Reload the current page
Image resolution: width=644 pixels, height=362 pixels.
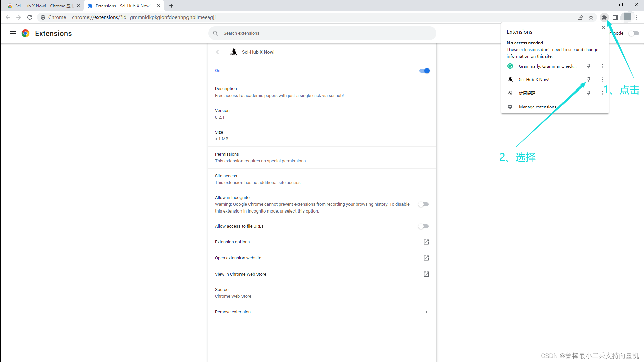(x=30, y=17)
